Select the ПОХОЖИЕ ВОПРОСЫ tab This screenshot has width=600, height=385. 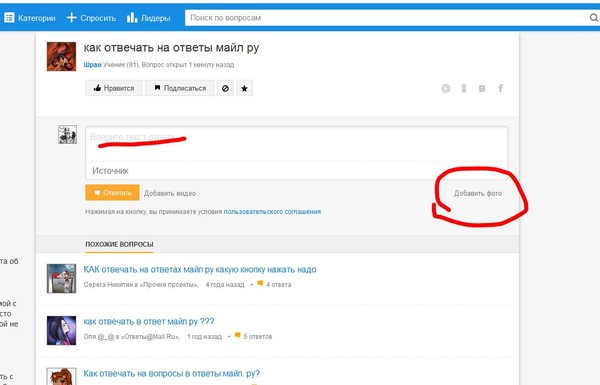pos(119,244)
